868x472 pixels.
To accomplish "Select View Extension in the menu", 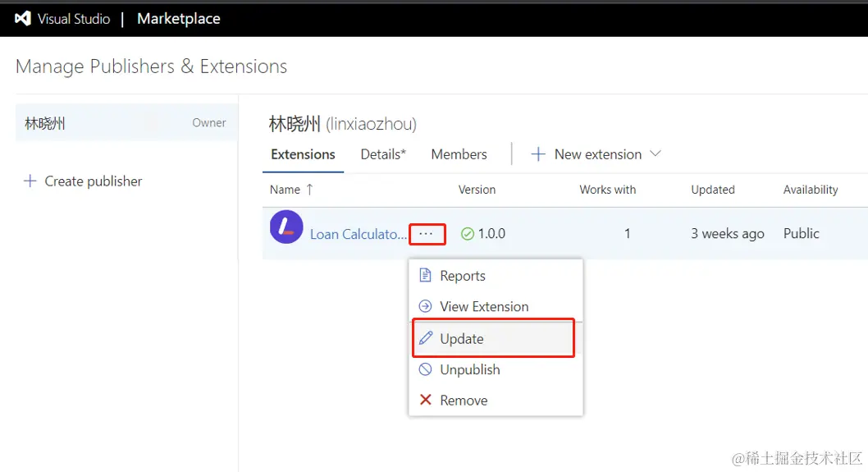I will pyautogui.click(x=496, y=306).
